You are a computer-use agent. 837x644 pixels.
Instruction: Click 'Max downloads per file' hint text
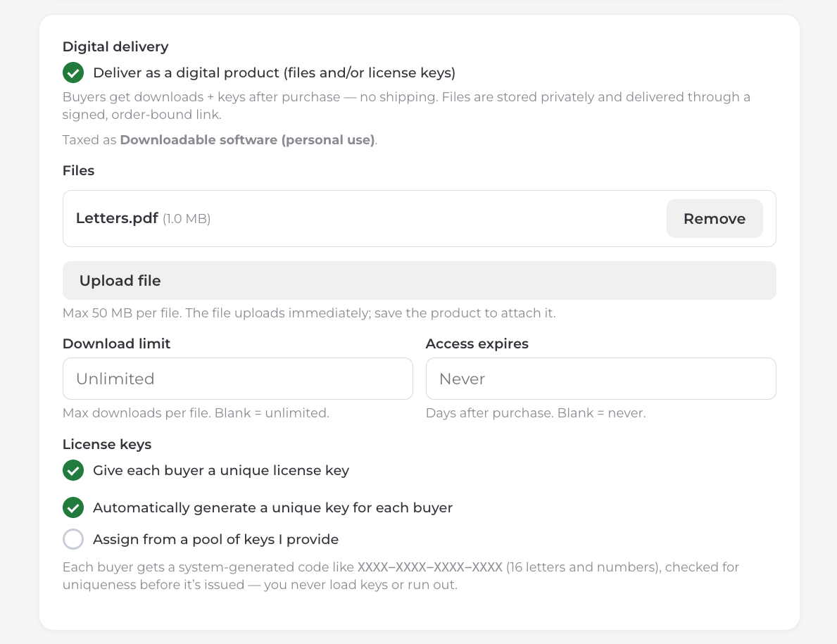pyautogui.click(x=196, y=413)
